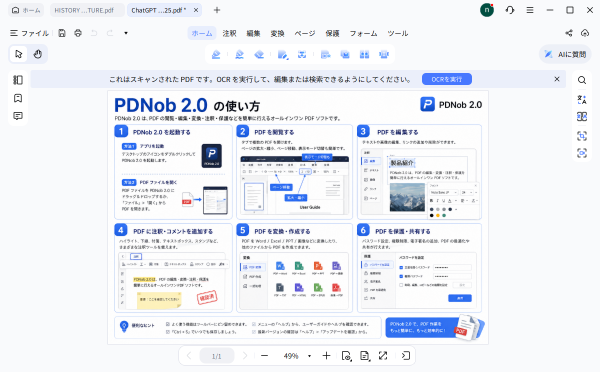
Task: Zoom out with the minus button
Action: pyautogui.click(x=264, y=356)
